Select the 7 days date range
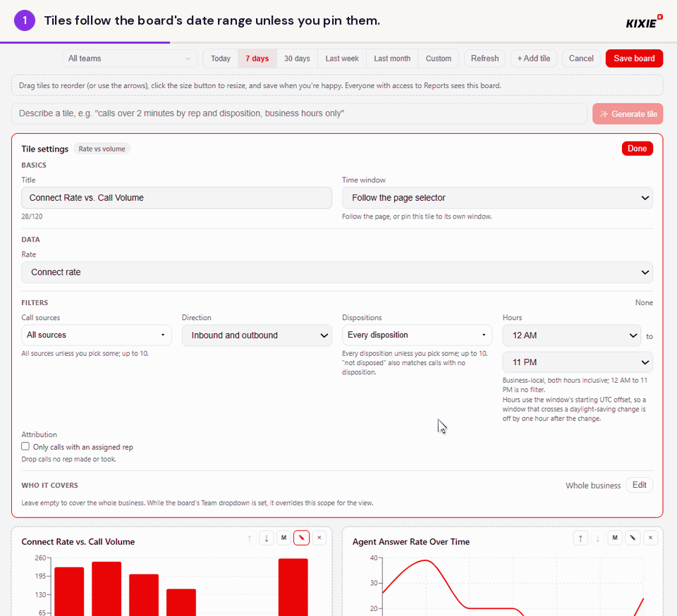The height and width of the screenshot is (616, 677). 257,58
